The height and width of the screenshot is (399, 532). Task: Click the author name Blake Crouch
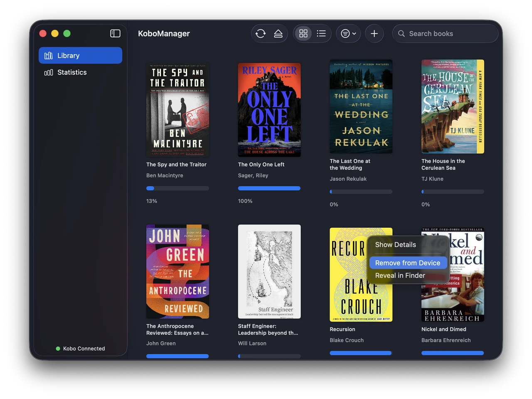(347, 340)
